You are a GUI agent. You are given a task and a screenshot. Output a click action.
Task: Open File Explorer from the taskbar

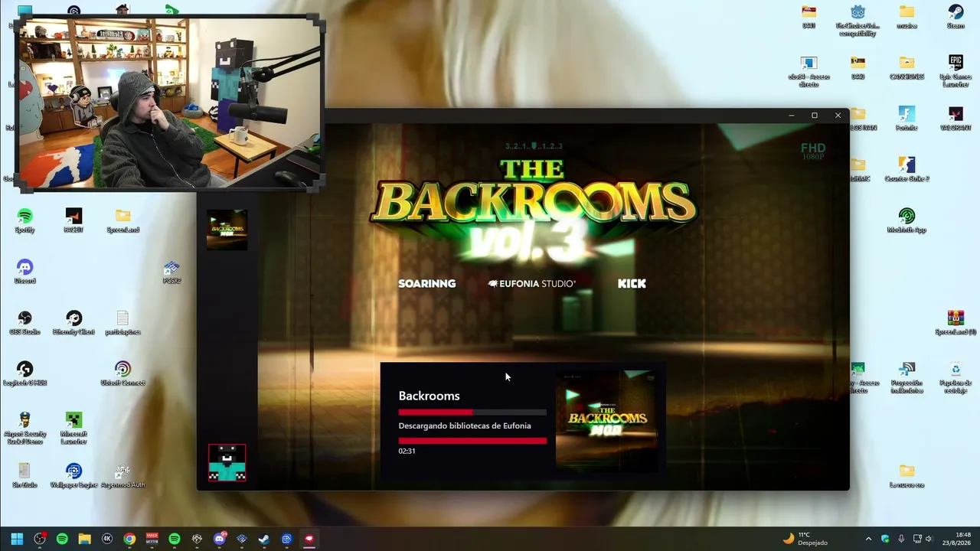(x=84, y=539)
